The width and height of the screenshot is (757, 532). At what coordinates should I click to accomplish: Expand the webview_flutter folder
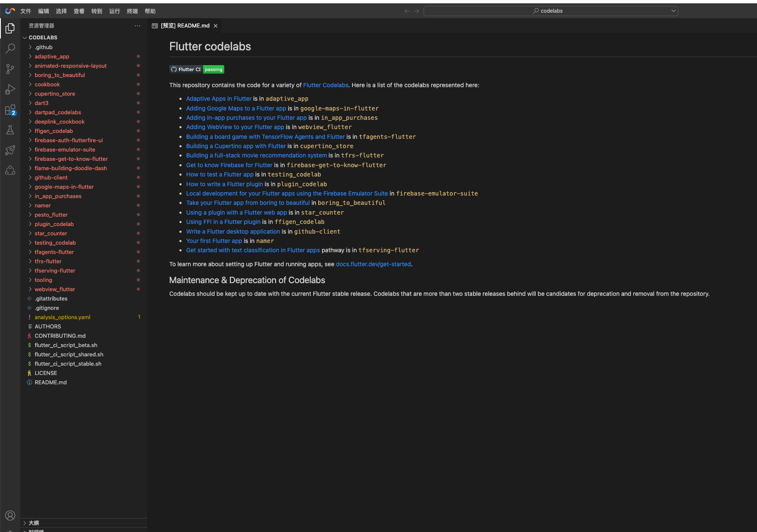pos(84,289)
